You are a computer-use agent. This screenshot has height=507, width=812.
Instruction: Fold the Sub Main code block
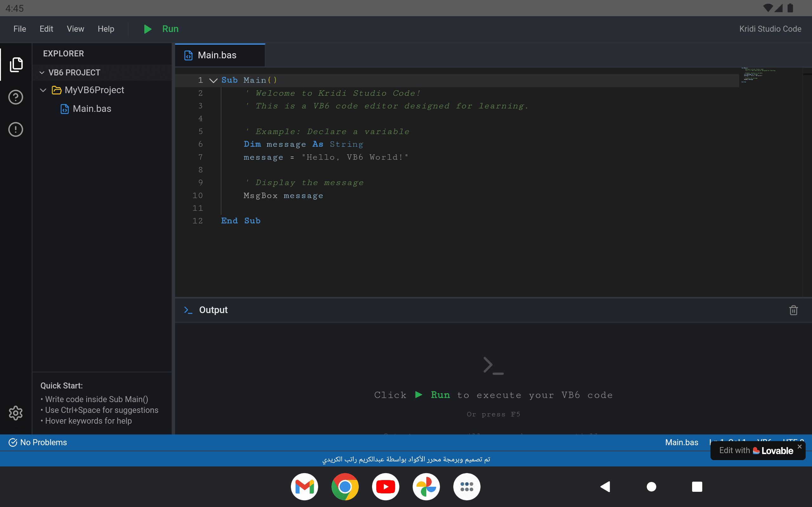click(x=213, y=80)
